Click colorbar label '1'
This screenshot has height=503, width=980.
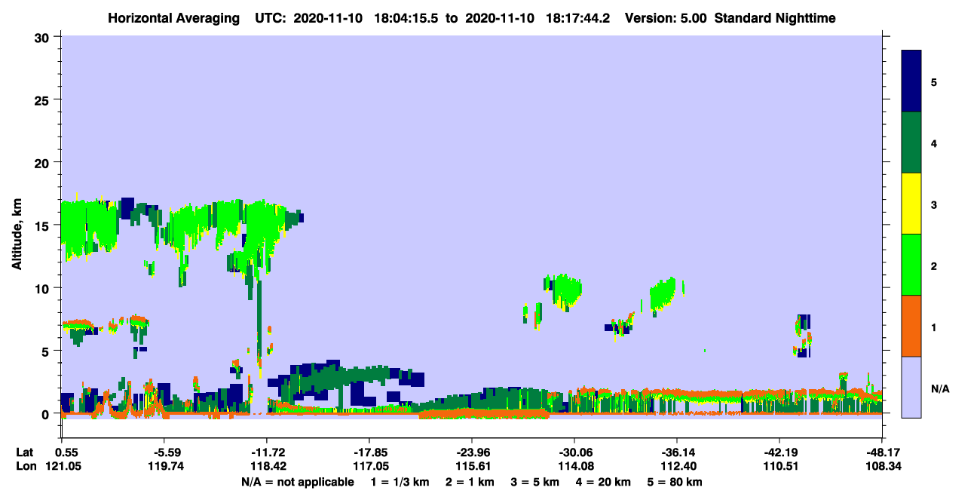[933, 327]
